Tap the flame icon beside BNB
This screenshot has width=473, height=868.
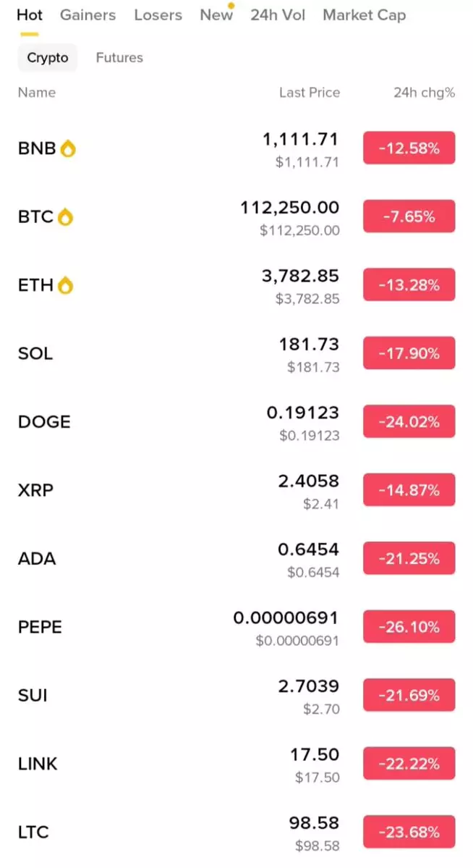[68, 148]
